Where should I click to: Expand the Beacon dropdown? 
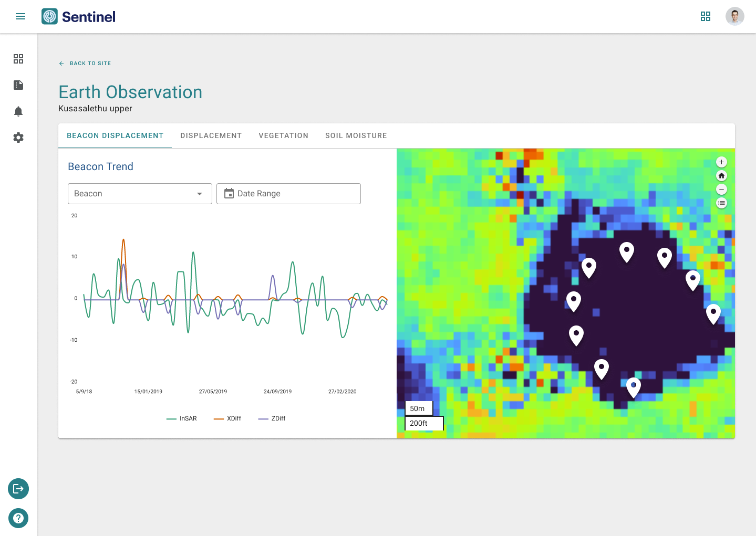pos(140,194)
